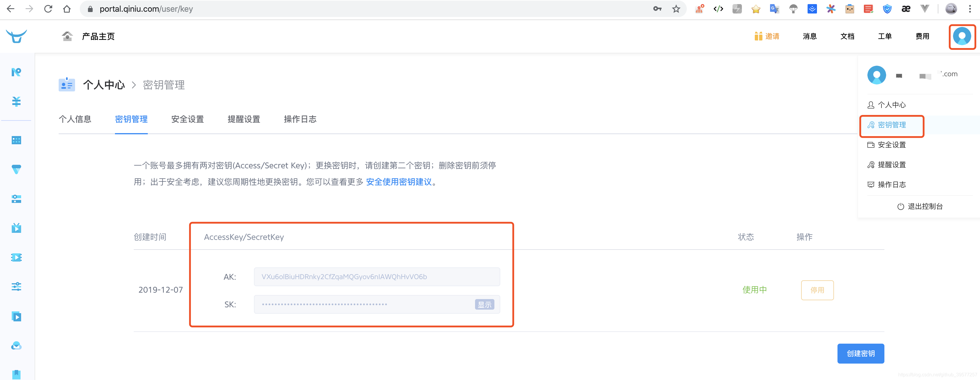The image size is (980, 380).
Task: Choose 安全设置 in the user dropdown
Action: click(892, 145)
